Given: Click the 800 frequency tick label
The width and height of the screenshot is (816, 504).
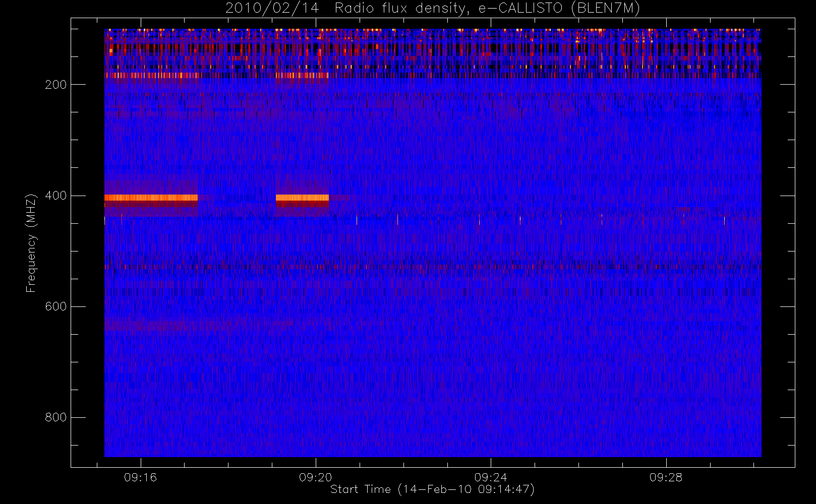Looking at the screenshot, I should tap(56, 417).
